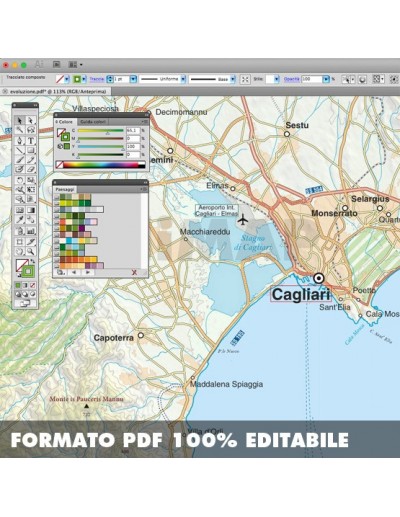
Task: Load next swatch library with right arrow
Action: point(87,272)
